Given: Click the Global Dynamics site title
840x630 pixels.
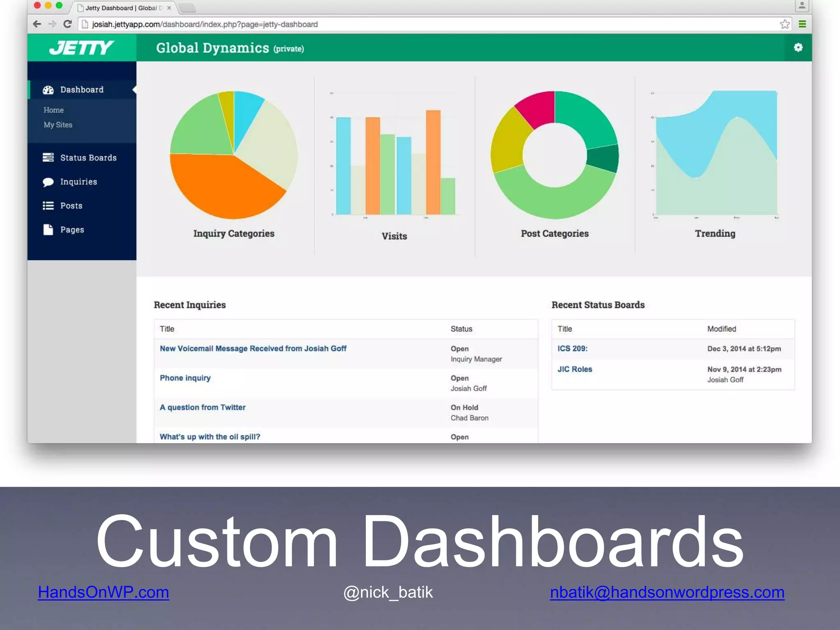Looking at the screenshot, I should (x=212, y=48).
